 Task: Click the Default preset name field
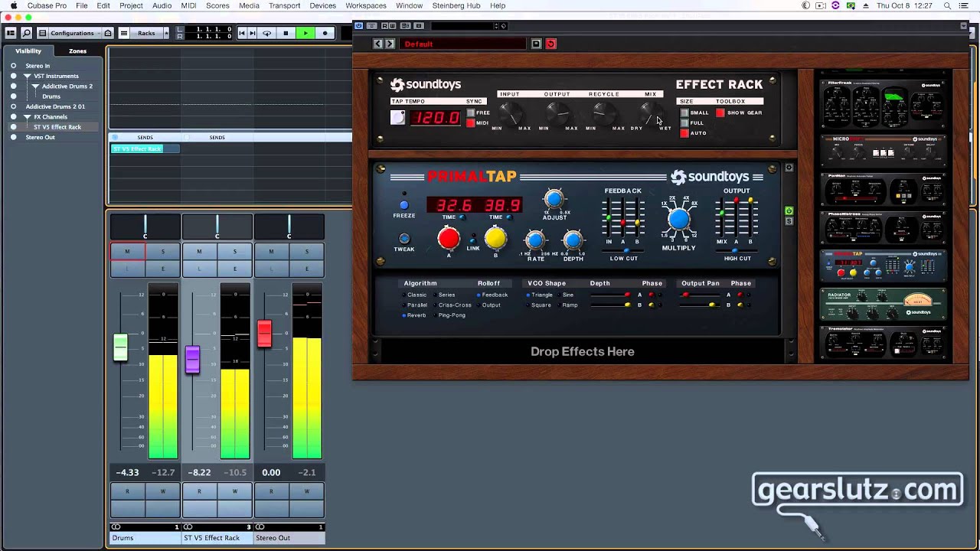coord(464,44)
